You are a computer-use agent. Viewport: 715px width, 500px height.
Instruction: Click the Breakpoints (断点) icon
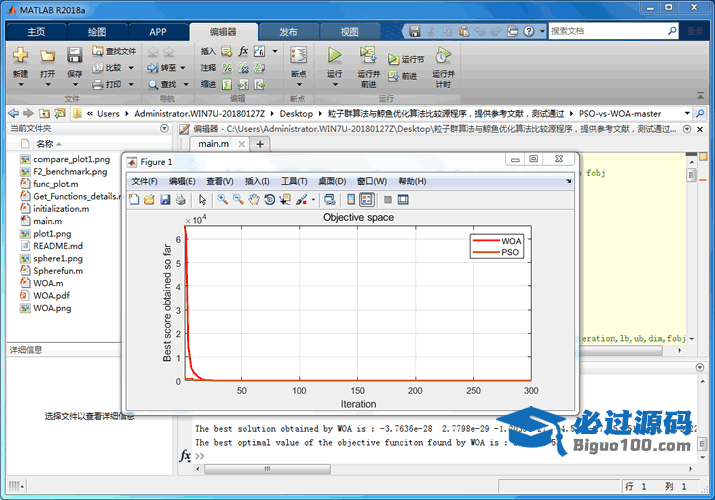[299, 55]
